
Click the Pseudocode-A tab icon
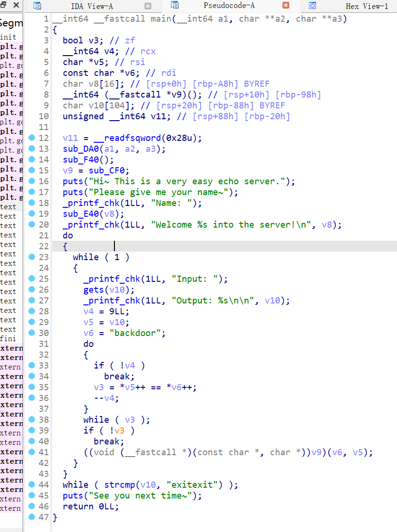click(x=175, y=5)
